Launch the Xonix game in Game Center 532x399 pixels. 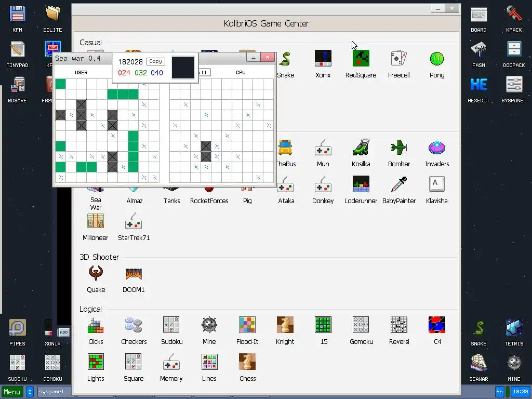tap(323, 64)
